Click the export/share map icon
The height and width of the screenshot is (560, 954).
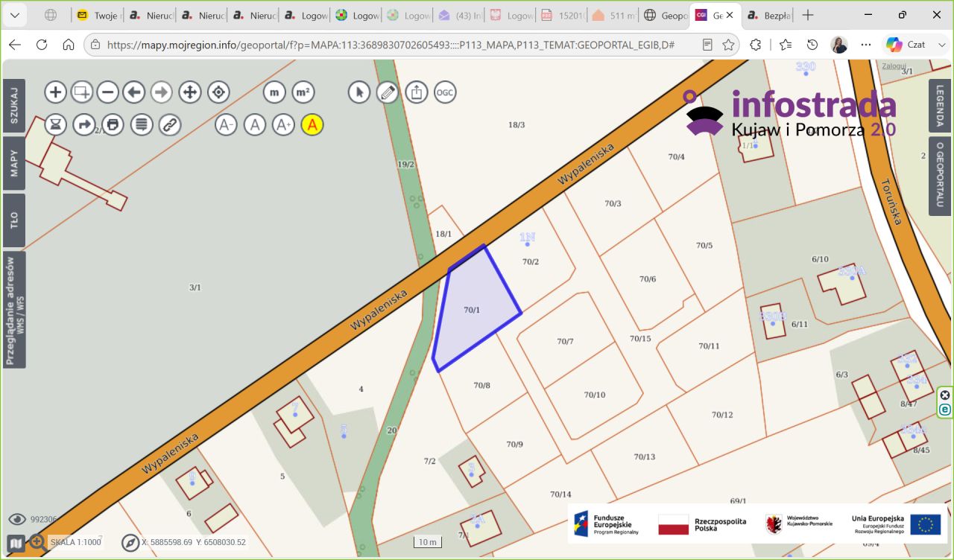(x=417, y=92)
